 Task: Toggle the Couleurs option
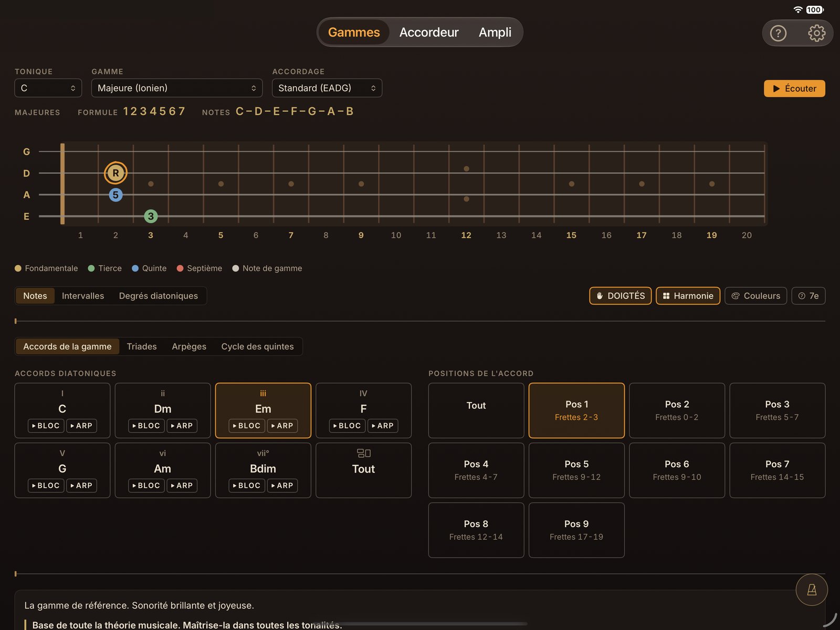click(756, 296)
